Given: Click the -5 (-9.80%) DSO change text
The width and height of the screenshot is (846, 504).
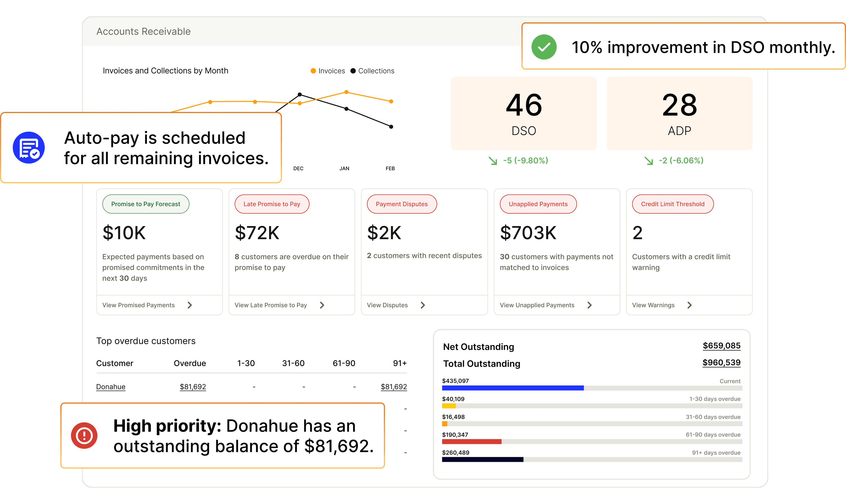Looking at the screenshot, I should pyautogui.click(x=526, y=160).
